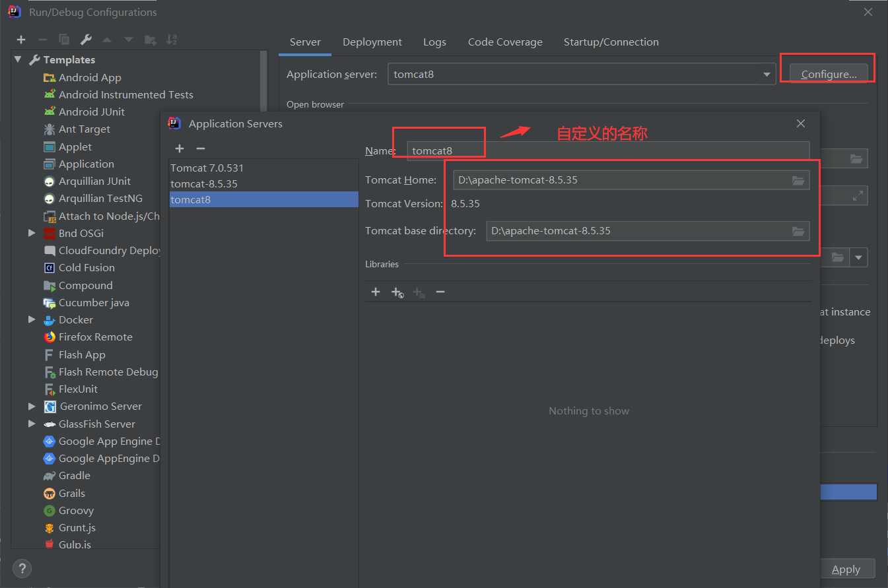Add library from web plus-globe icon

[x=397, y=292]
